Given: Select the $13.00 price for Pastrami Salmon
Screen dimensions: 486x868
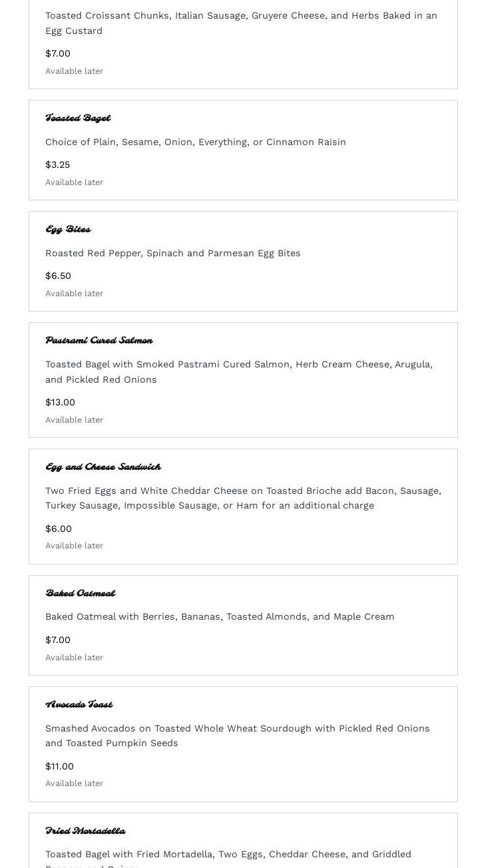Looking at the screenshot, I should tap(60, 402).
